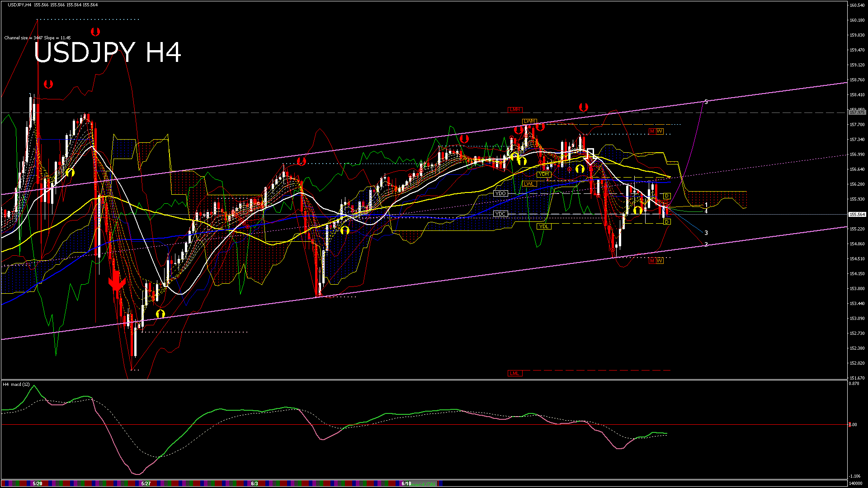Click the YDH price level label
The height and width of the screenshot is (488, 868).
(544, 174)
